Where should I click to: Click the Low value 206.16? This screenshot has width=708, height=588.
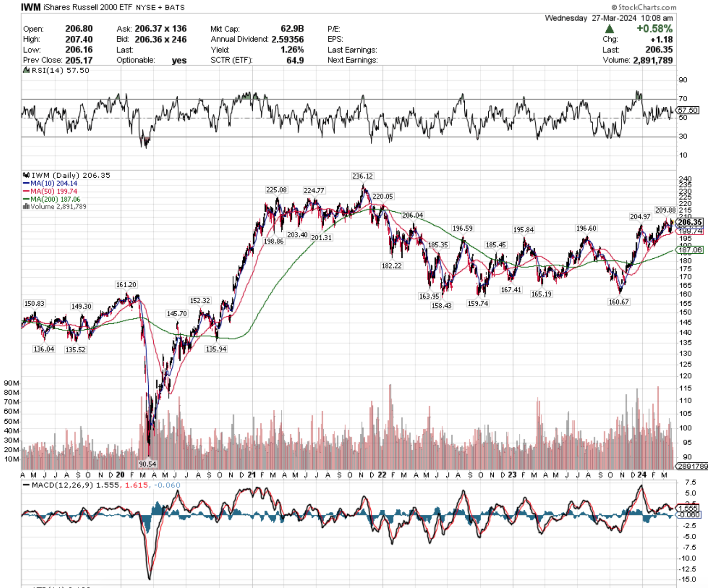[x=79, y=50]
